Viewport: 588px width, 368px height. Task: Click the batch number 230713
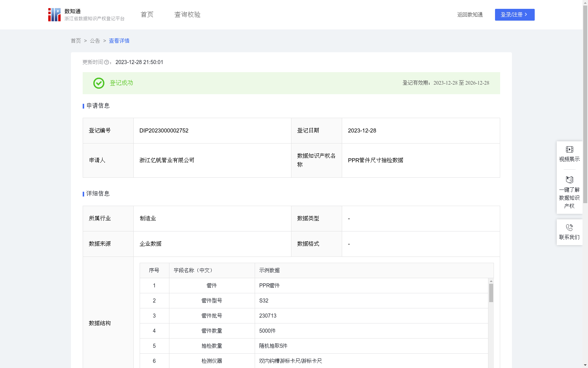[268, 316]
